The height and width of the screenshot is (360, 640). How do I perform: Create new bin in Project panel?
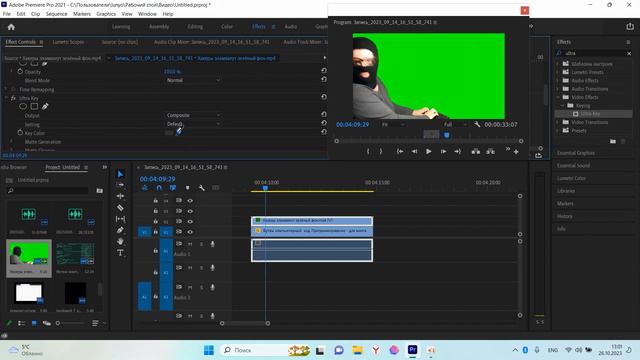click(100, 191)
